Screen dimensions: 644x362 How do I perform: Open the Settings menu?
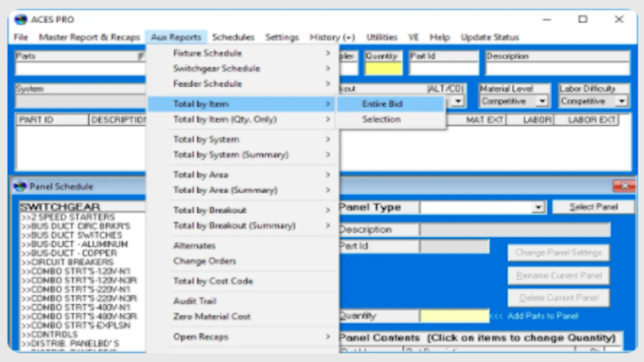coord(281,38)
